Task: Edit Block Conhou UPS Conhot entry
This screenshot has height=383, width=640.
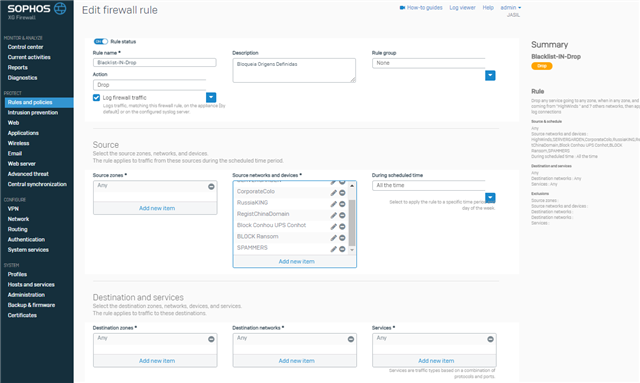Action: pos(333,227)
